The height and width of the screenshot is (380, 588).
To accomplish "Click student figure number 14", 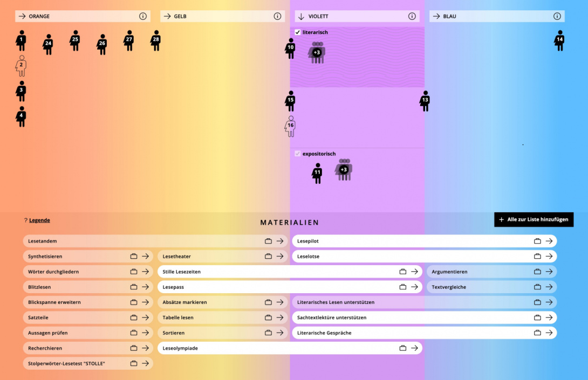I will [x=559, y=40].
